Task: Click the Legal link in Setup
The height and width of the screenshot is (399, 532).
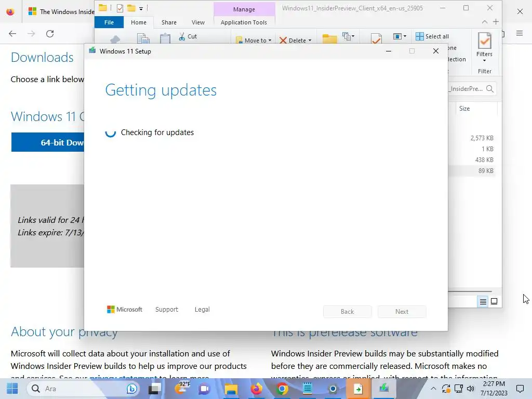Action: click(x=202, y=310)
